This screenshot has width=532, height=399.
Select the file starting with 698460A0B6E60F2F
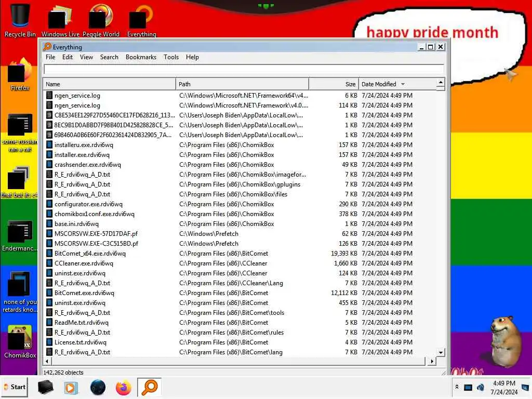[113, 135]
